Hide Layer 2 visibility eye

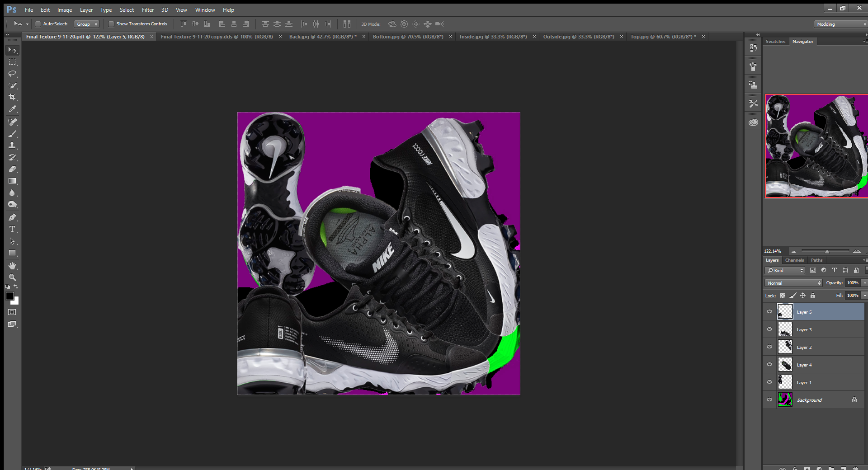tap(769, 347)
